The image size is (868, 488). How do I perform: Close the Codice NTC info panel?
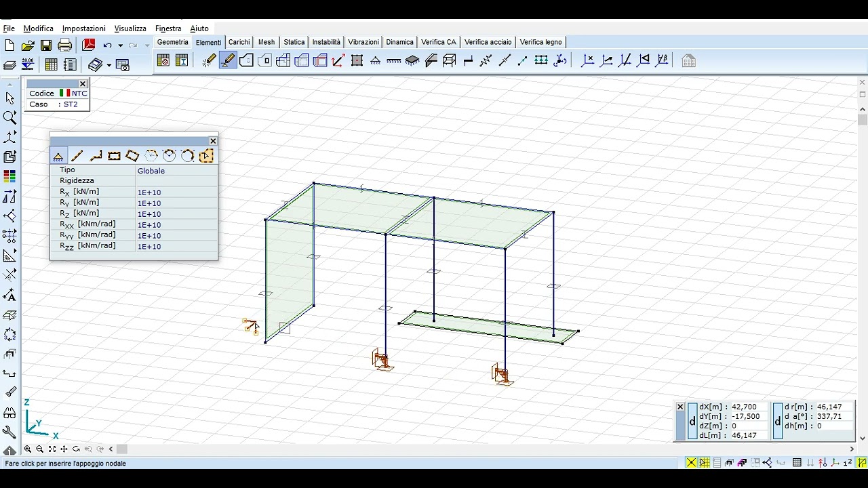tap(83, 84)
